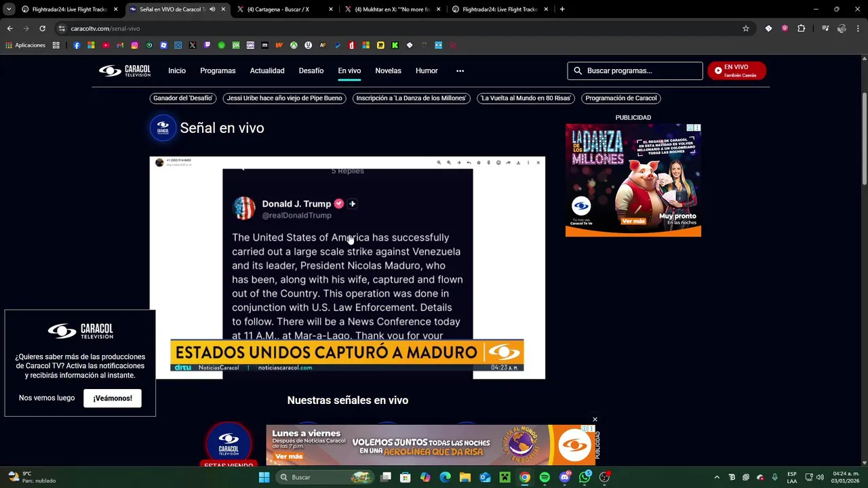Mute the Caracol tab audio icon
868x488 pixels.
click(x=212, y=9)
